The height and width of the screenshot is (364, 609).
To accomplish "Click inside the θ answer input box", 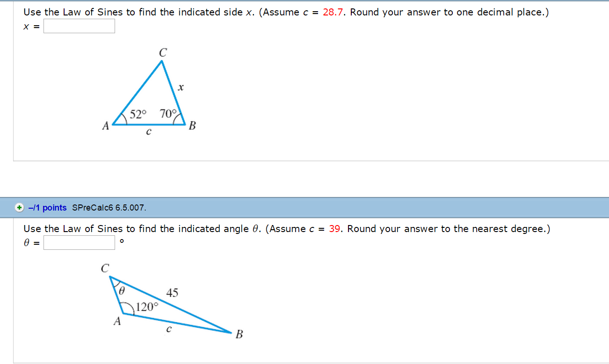I will [79, 242].
